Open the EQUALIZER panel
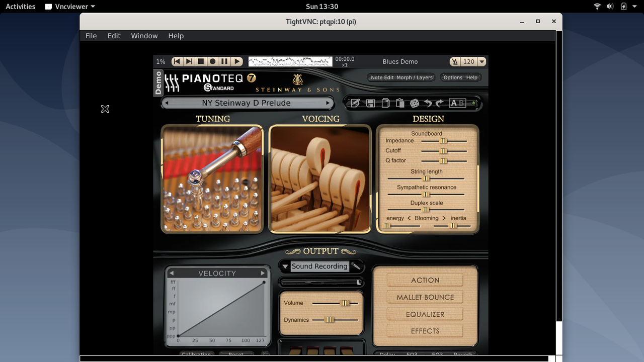 pyautogui.click(x=425, y=314)
